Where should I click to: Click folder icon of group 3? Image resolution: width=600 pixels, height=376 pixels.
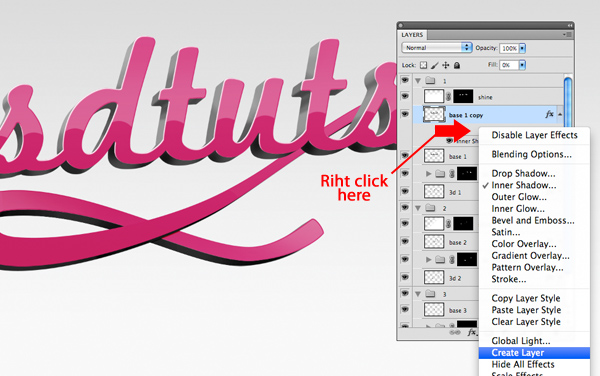click(x=430, y=294)
